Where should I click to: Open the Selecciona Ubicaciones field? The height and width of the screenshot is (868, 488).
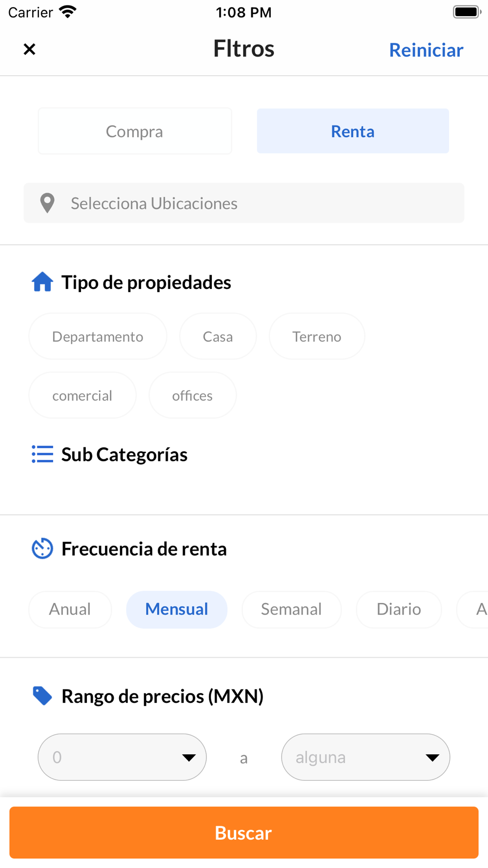point(244,203)
